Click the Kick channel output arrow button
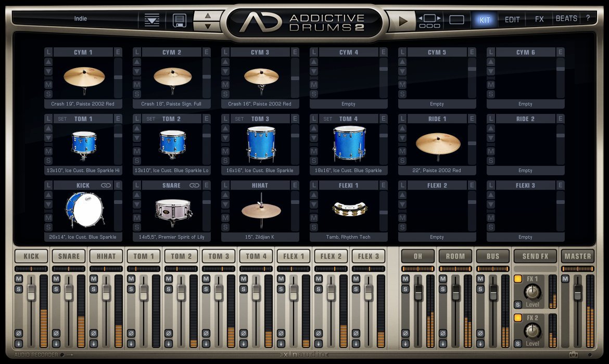Image resolution: width=609 pixels, height=364 pixels. (x=19, y=344)
